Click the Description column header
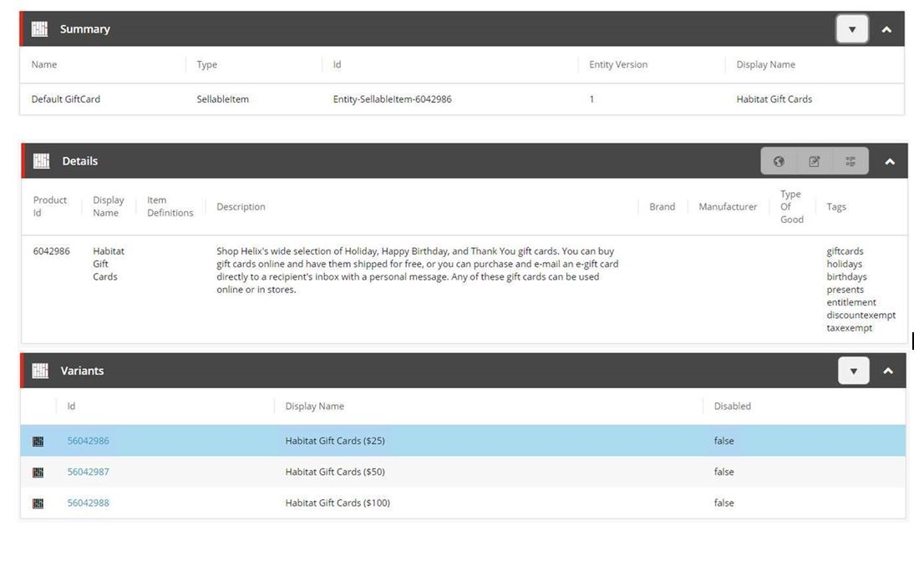 click(x=241, y=207)
